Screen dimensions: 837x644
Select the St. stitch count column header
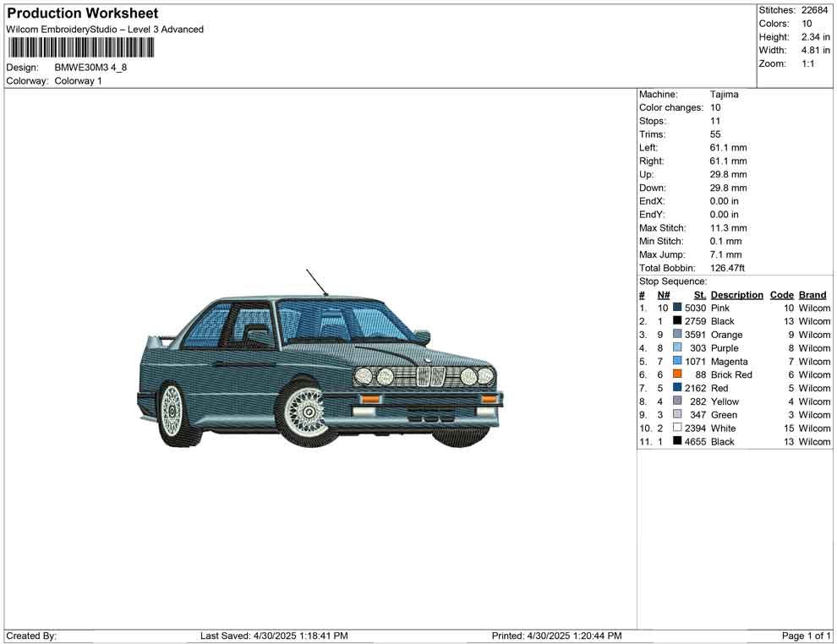[x=699, y=295]
